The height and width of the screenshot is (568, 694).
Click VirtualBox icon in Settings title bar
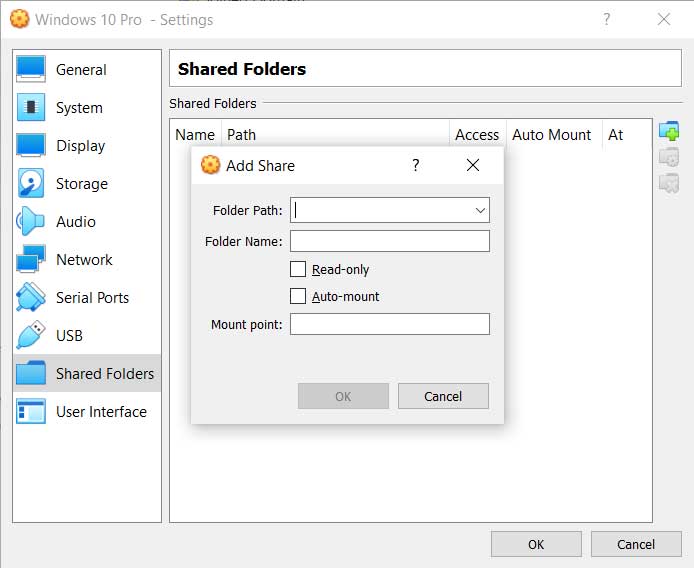tap(19, 19)
